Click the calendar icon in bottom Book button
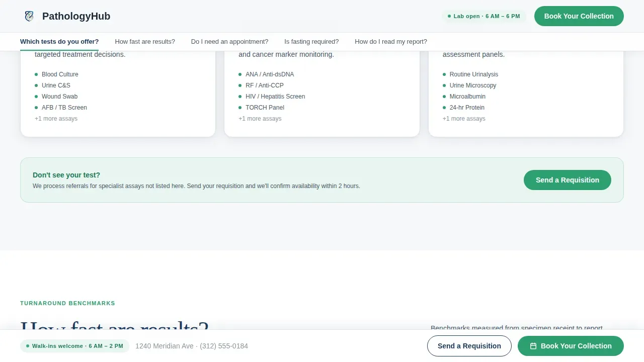 (x=533, y=346)
